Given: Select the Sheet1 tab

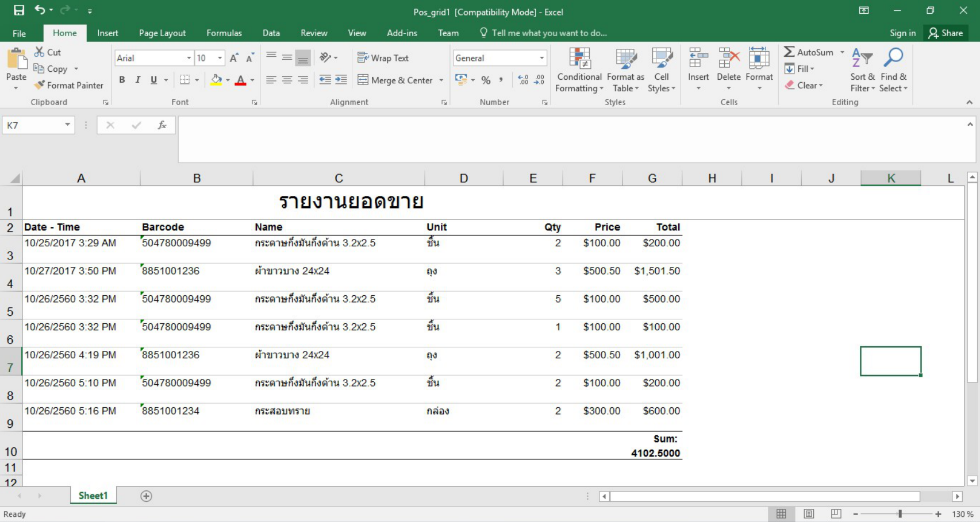Looking at the screenshot, I should (x=93, y=496).
